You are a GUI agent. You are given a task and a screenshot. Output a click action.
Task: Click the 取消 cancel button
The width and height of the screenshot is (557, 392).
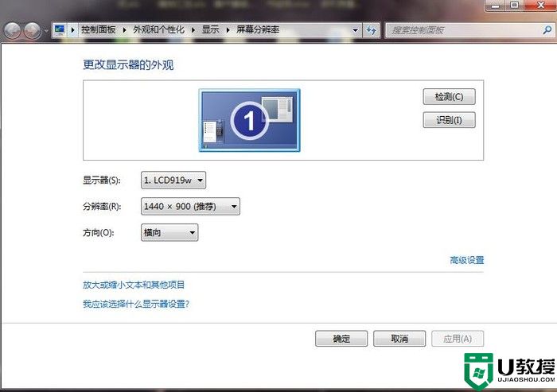coord(399,339)
